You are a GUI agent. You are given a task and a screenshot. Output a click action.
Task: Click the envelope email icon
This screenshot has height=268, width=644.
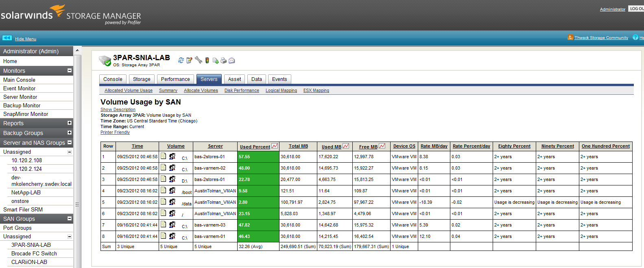[x=232, y=61]
